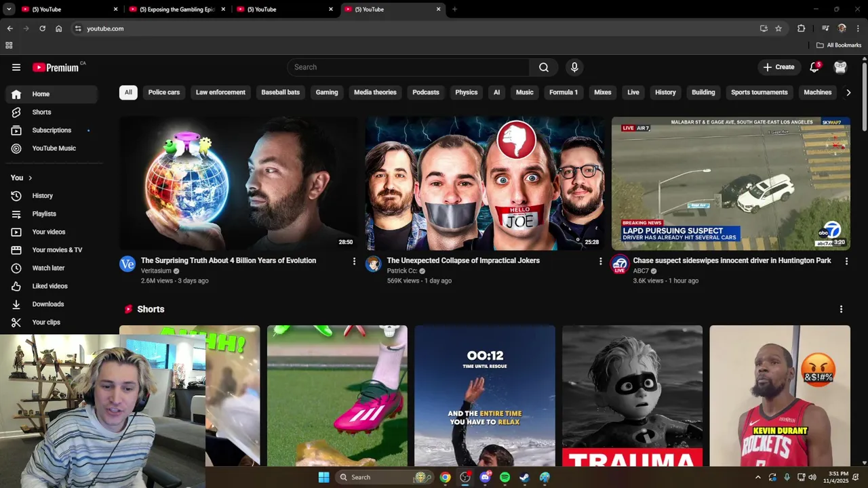
Task: Open the Patrick Cc: channel avatar
Action: pos(374,264)
